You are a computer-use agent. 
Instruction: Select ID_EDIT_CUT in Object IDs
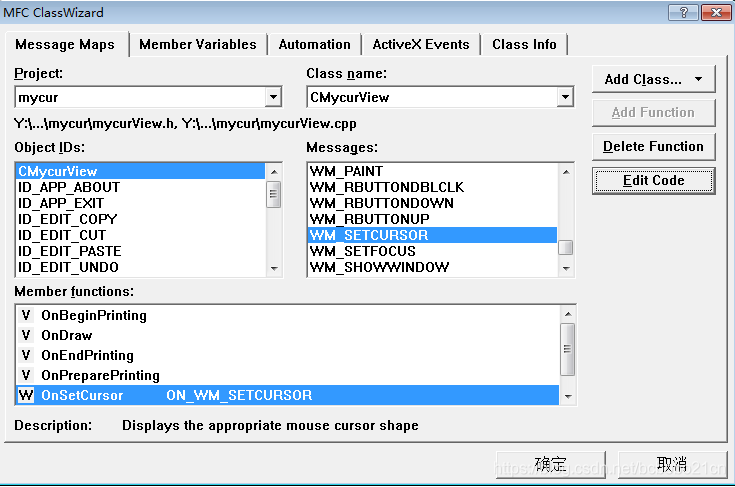[141, 235]
